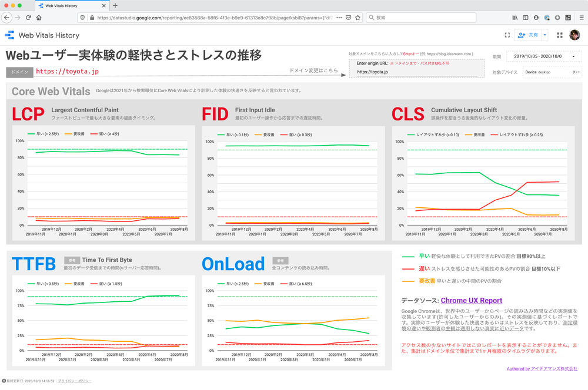The image size is (588, 390).
Task: Open the 期間 date range dropdown
Action: [x=544, y=56]
